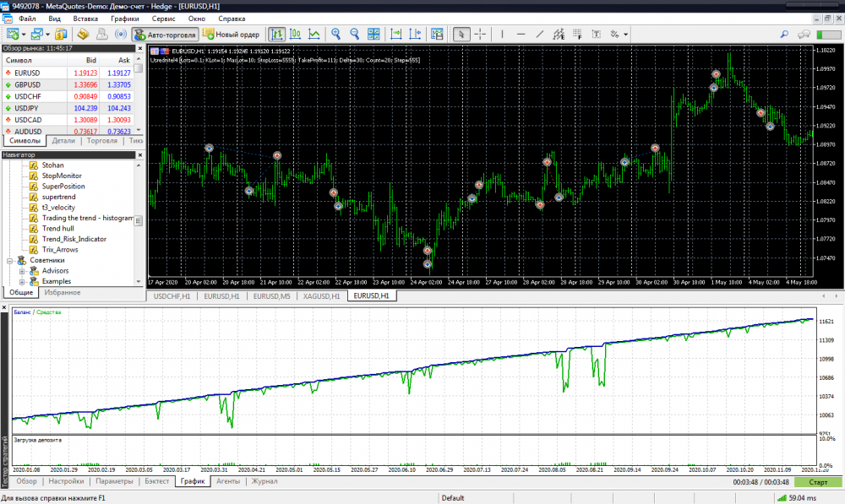Screen dimensions: 845x504
Task: Open the Файл menu
Action: point(28,19)
